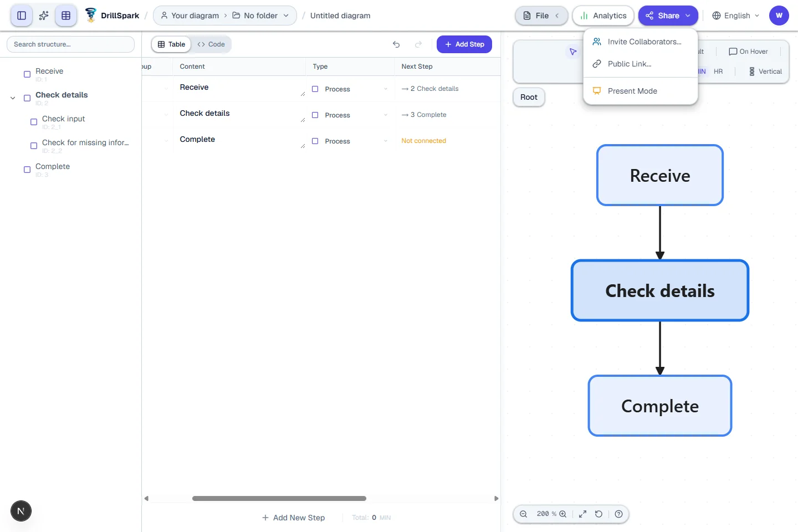Open the help question mark icon
The width and height of the screenshot is (798, 532).
pos(619,514)
